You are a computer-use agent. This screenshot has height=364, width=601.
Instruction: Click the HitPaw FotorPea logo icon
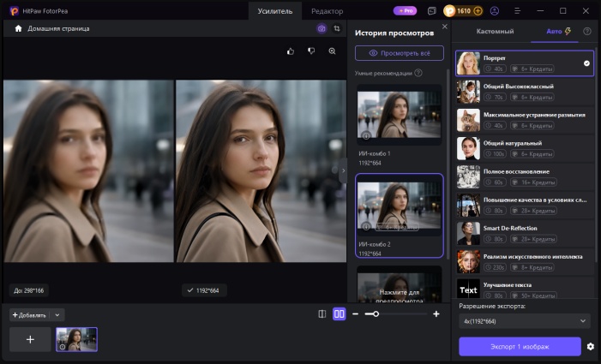(15, 11)
